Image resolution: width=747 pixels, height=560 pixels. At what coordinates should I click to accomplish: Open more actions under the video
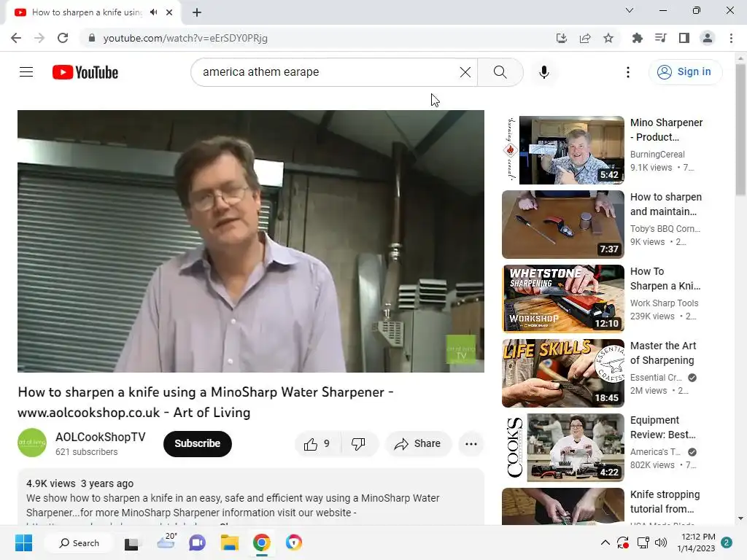[471, 444]
